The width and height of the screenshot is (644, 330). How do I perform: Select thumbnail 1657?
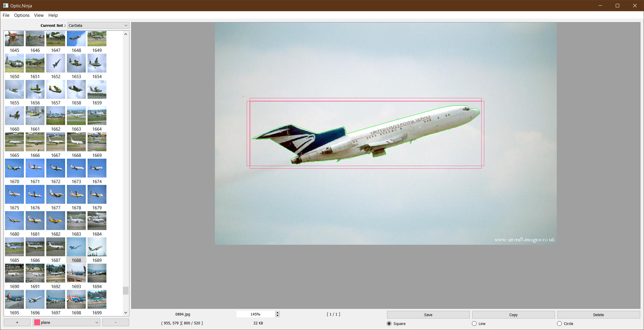coord(56,89)
